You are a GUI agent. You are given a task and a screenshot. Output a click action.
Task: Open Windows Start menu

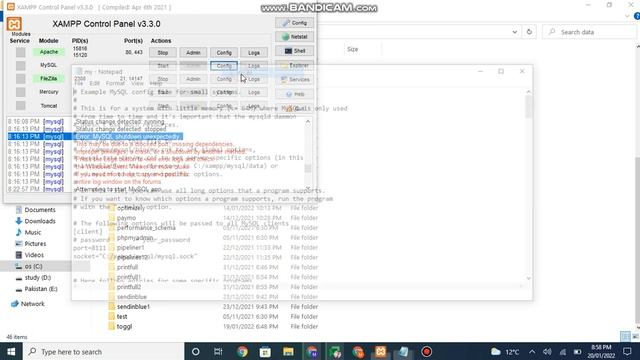pyautogui.click(x=11, y=351)
